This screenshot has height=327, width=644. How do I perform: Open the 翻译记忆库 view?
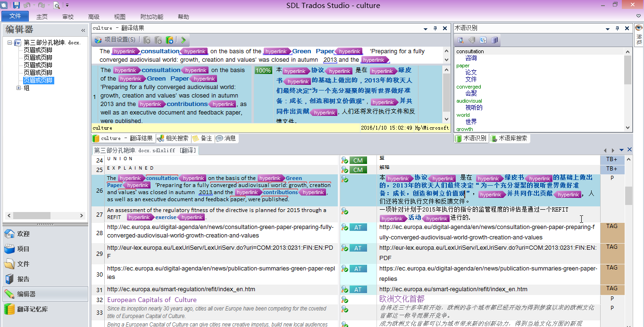45,309
